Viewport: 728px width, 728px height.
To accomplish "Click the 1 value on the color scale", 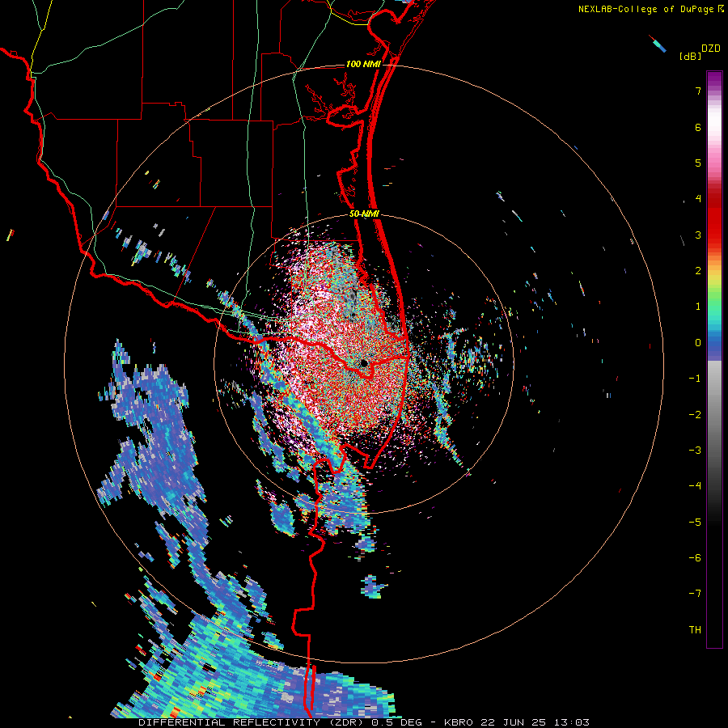I will click(698, 307).
